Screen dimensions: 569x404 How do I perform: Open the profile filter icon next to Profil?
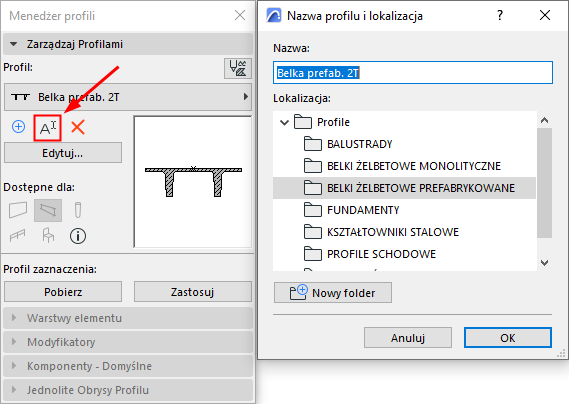(x=238, y=68)
